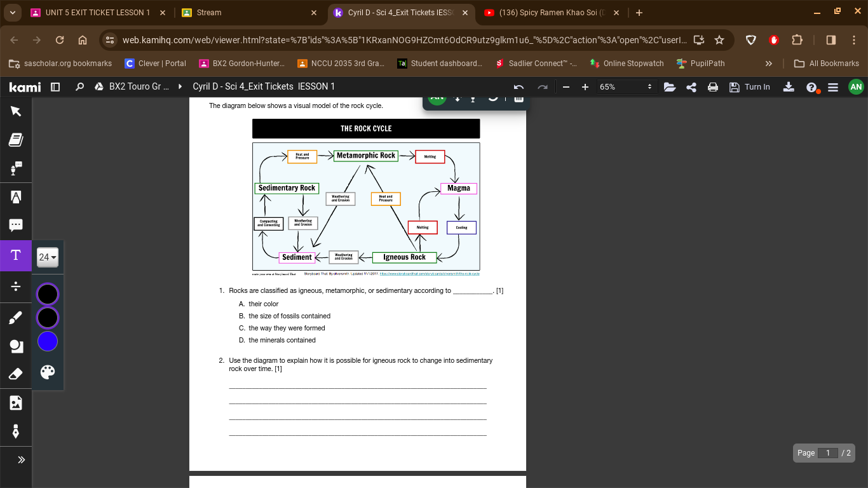Image resolution: width=868 pixels, height=488 pixels.
Task: Select the Drawing brush tool
Action: point(16,317)
